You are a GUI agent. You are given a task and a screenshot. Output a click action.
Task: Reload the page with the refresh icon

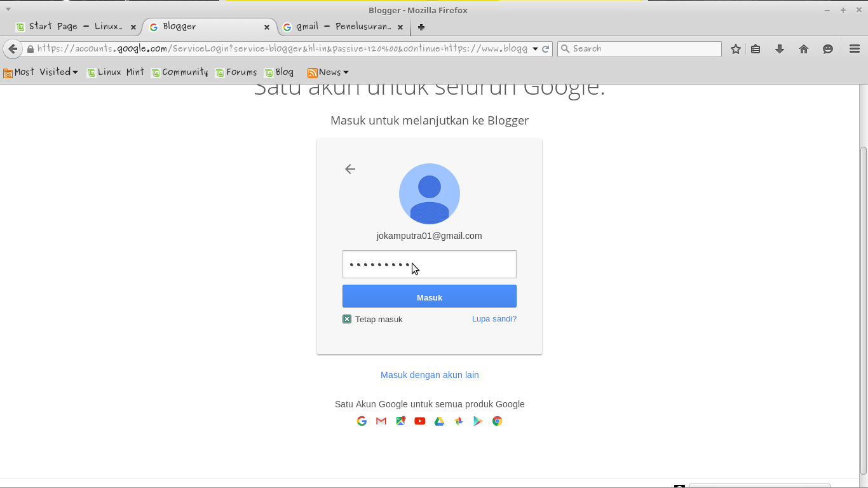coord(545,49)
